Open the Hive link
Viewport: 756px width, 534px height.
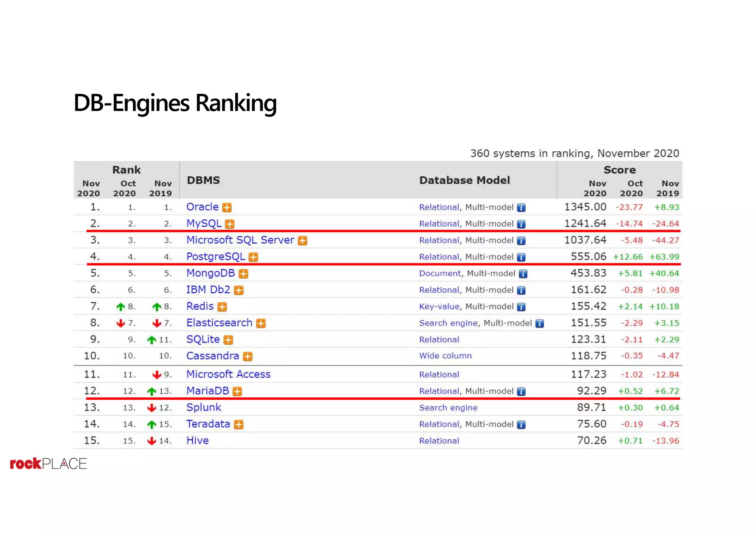[x=197, y=441]
